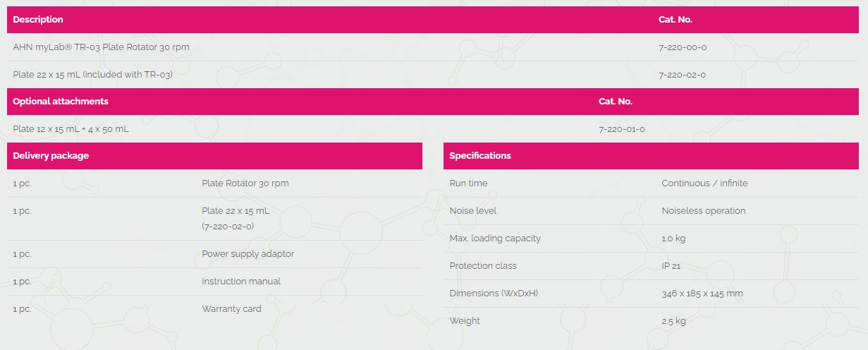
Task: Click the Optional attachments header
Action: [61, 102]
